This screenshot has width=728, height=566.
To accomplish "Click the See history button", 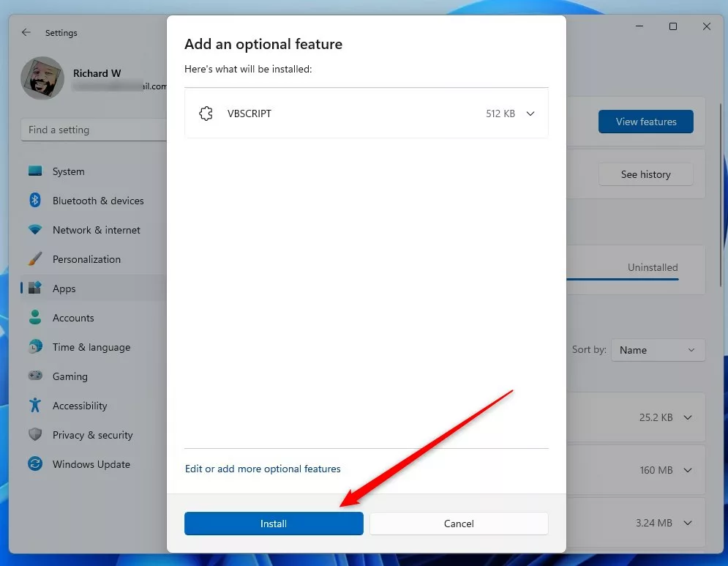I will (x=646, y=174).
